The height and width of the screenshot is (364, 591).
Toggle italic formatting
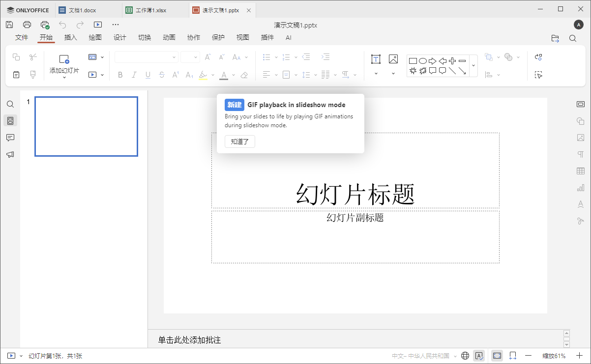pos(134,75)
